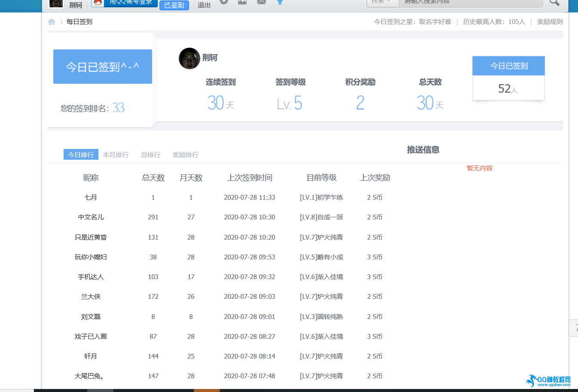This screenshot has width=578, height=392.
Task: Click the QQ account login button
Action: click(x=125, y=3)
